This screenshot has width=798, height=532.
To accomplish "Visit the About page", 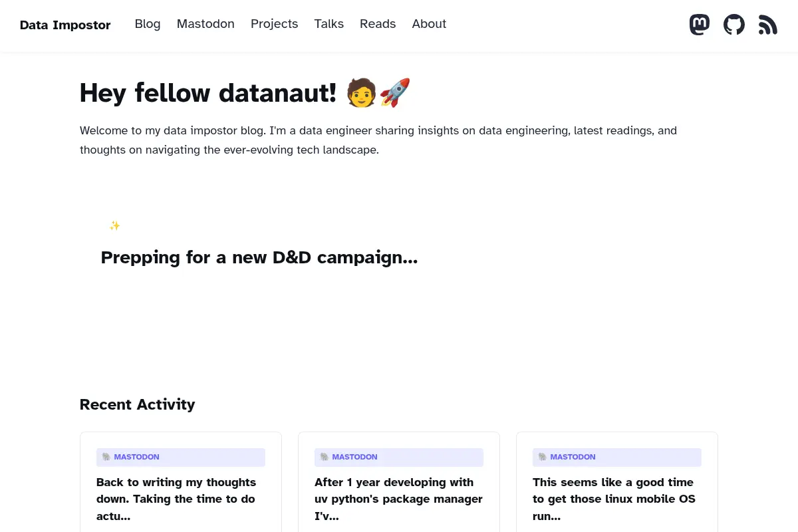I will click(429, 24).
